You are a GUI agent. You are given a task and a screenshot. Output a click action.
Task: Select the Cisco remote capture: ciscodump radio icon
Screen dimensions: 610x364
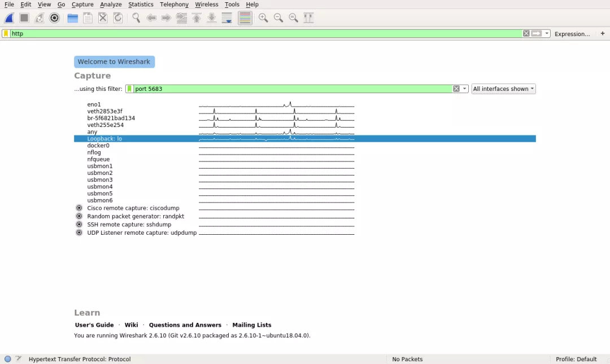pos(79,208)
